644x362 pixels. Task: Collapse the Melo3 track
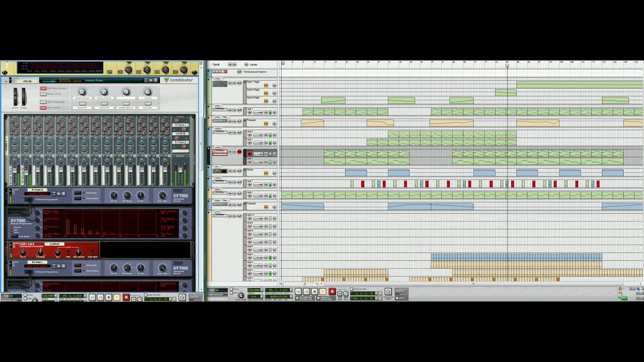click(x=208, y=148)
